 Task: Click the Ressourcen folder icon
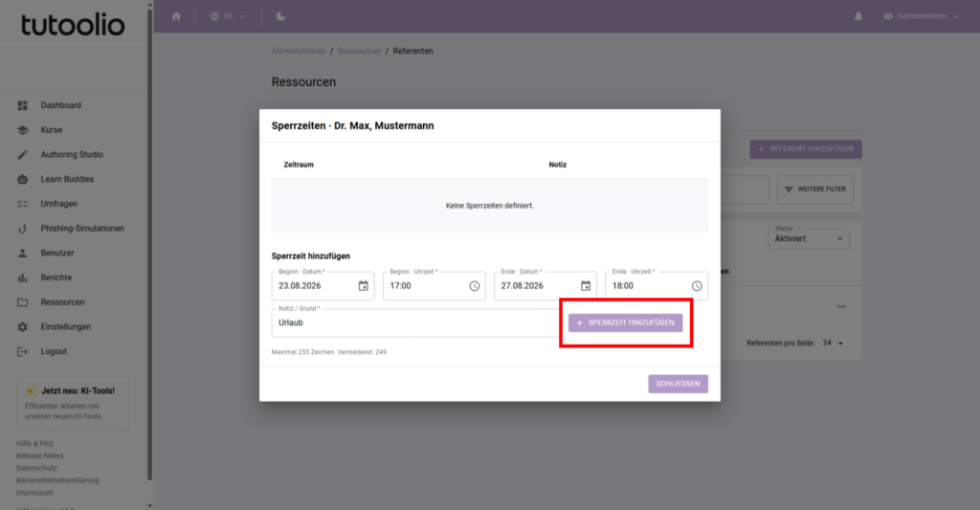(23, 301)
